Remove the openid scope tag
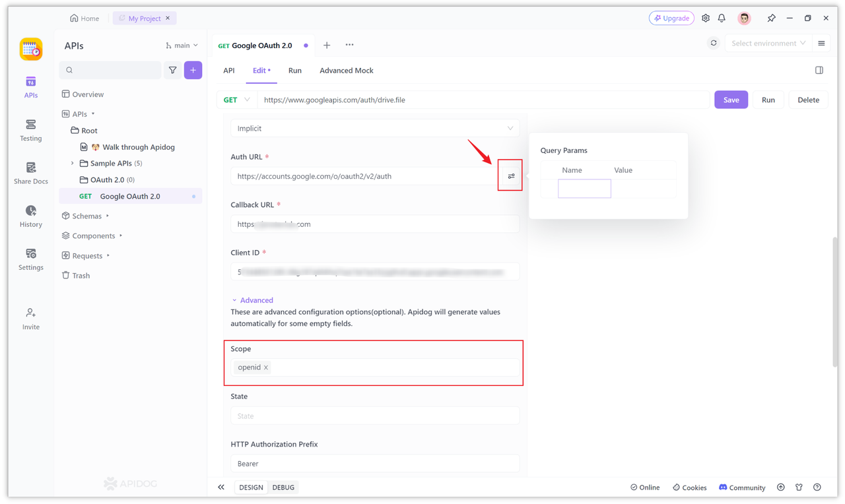Screen dimensions: 845x504 [266, 367]
